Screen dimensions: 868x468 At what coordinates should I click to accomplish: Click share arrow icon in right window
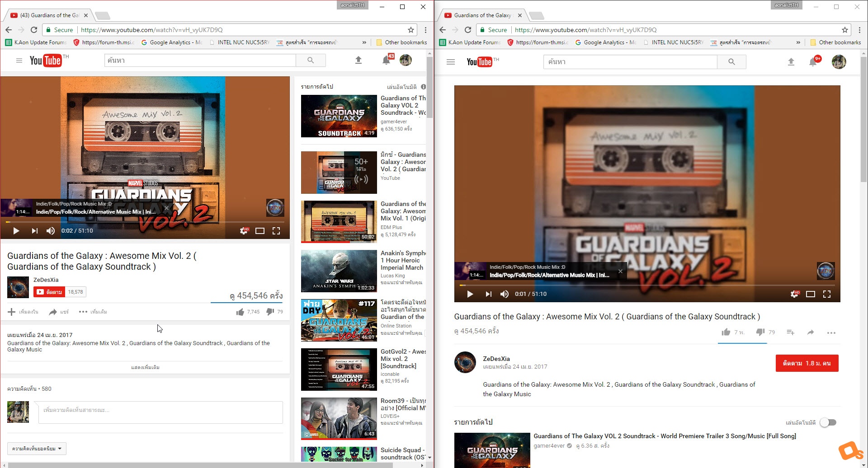[811, 332]
